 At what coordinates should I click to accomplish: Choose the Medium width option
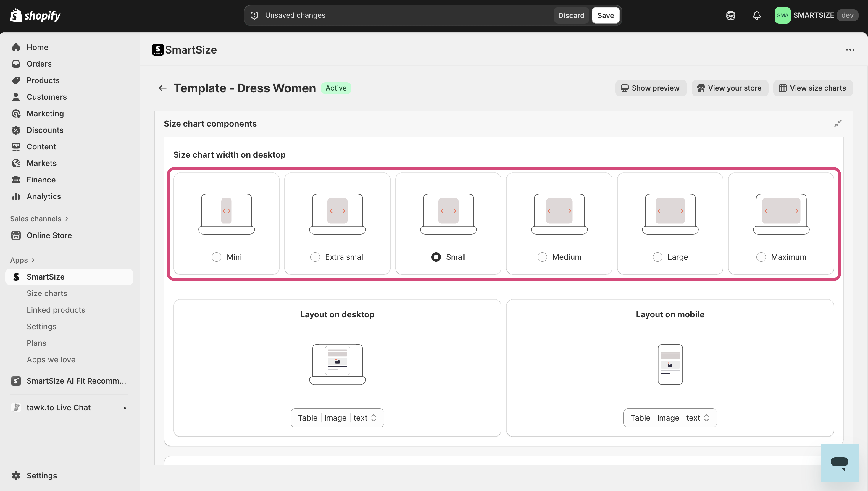coord(542,257)
